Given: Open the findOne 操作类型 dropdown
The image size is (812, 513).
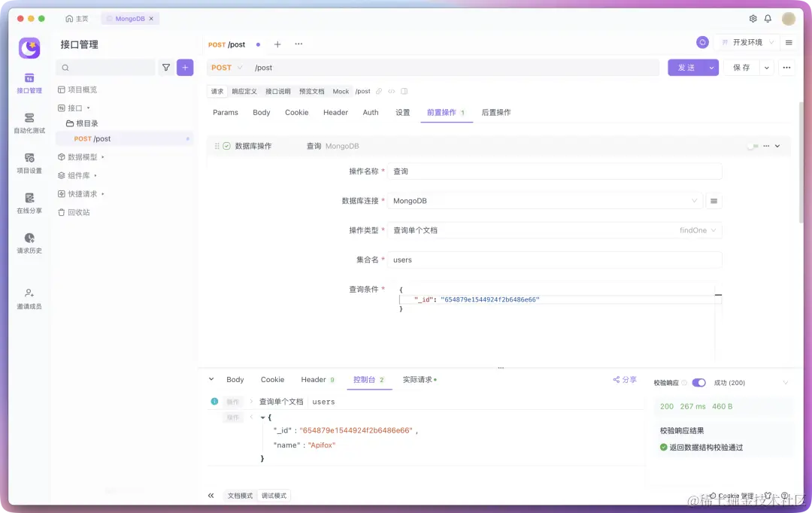Looking at the screenshot, I should click(701, 230).
